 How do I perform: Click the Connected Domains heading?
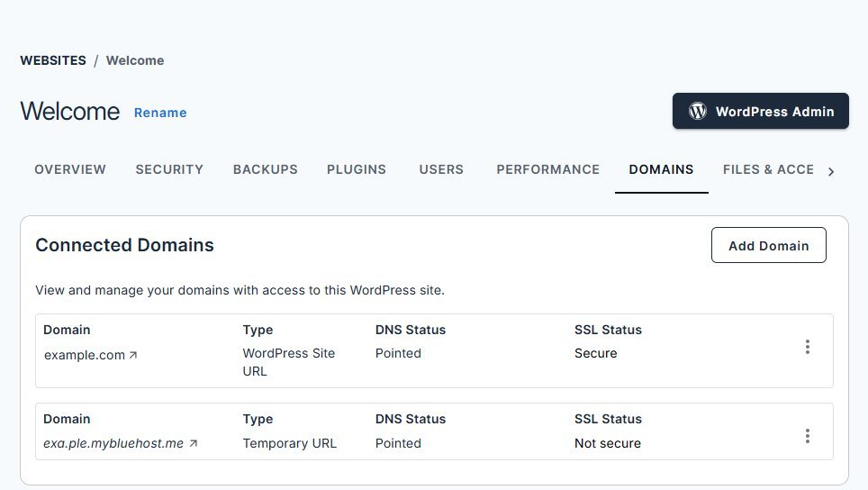click(x=124, y=245)
